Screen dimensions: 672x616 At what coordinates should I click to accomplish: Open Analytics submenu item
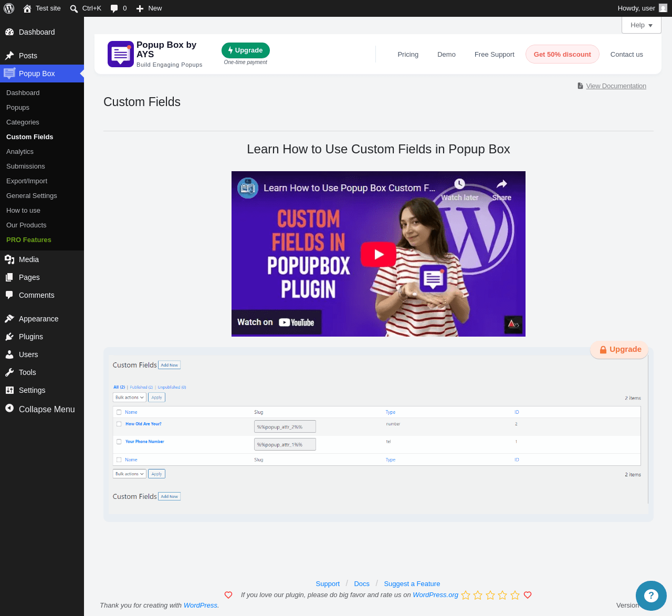20,152
